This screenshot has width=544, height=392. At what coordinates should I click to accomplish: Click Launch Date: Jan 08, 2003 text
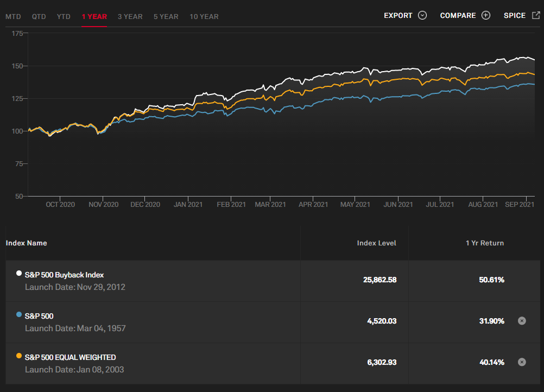(74, 370)
